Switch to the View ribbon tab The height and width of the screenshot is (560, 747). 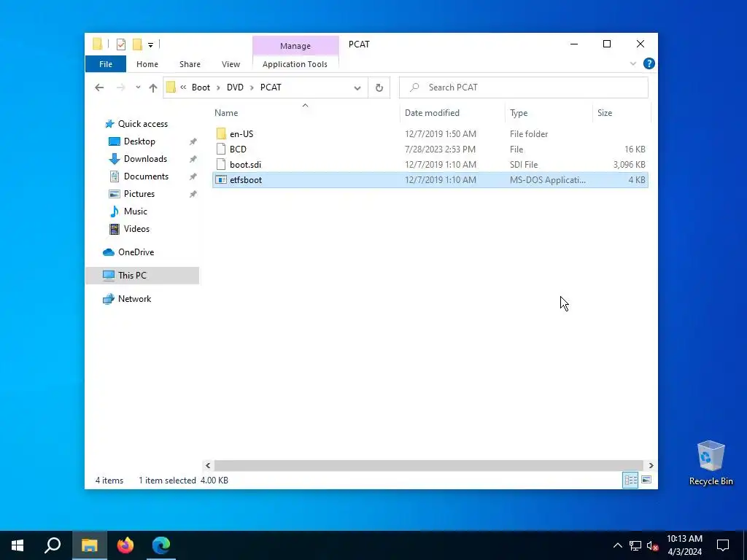point(231,64)
